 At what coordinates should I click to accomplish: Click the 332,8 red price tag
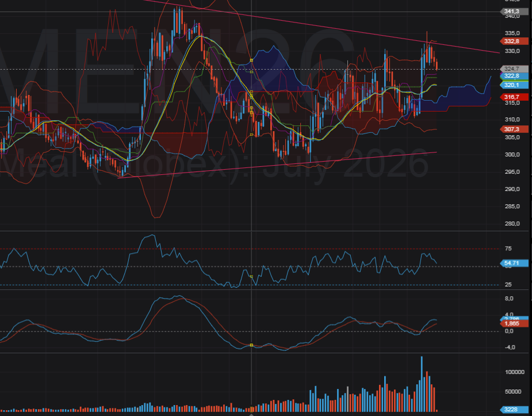(x=511, y=41)
